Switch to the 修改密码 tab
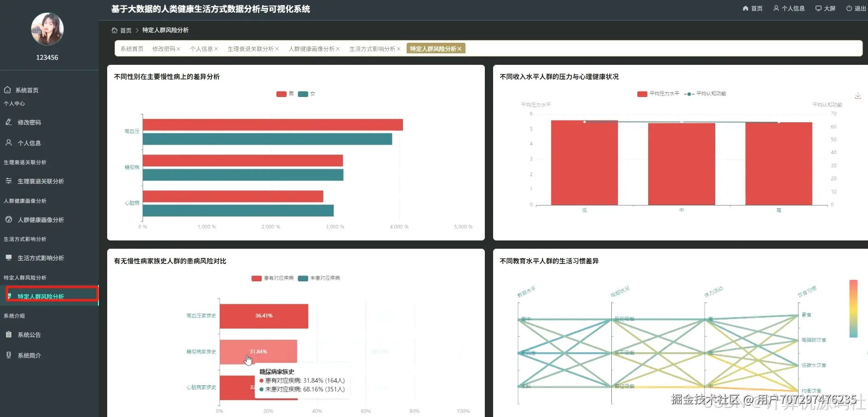The height and width of the screenshot is (417, 868). 164,49
